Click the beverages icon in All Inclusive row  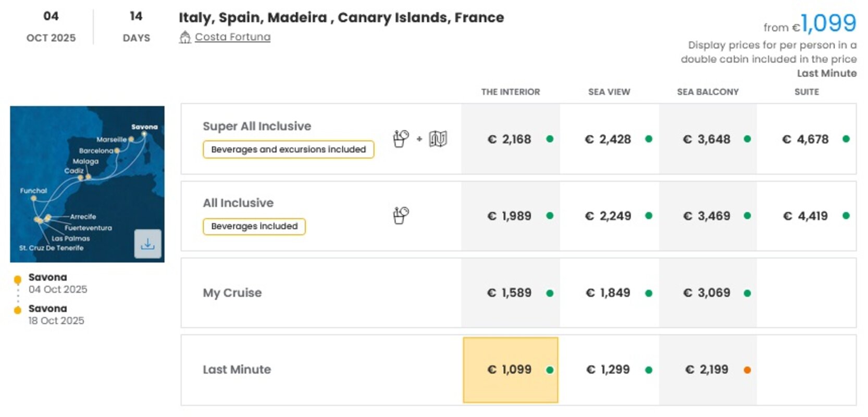(401, 215)
